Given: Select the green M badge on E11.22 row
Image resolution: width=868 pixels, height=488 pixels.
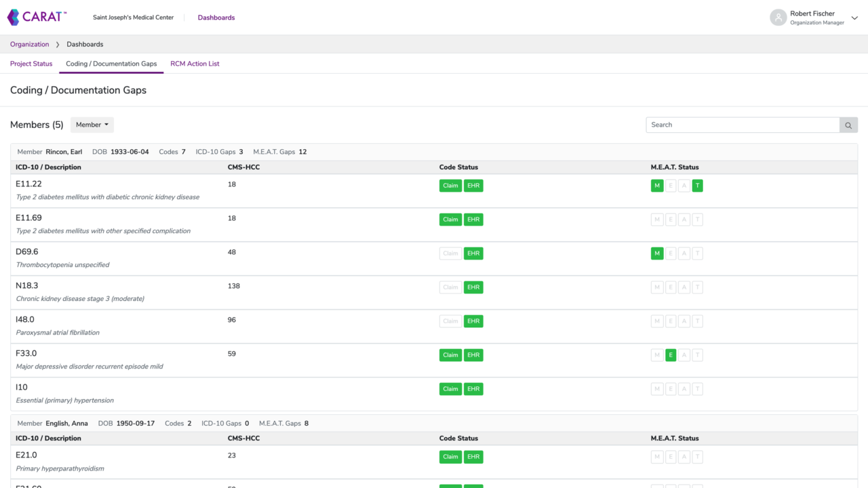Looking at the screenshot, I should coord(656,185).
